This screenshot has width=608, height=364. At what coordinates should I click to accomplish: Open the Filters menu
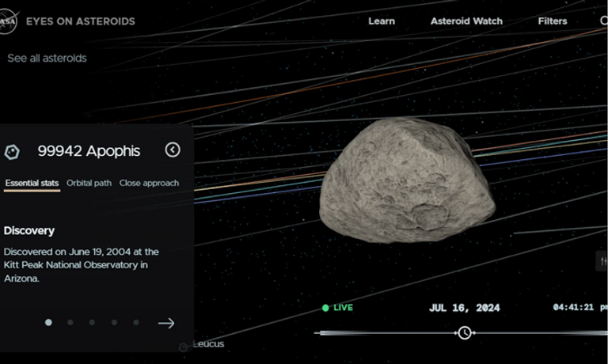pos(553,21)
